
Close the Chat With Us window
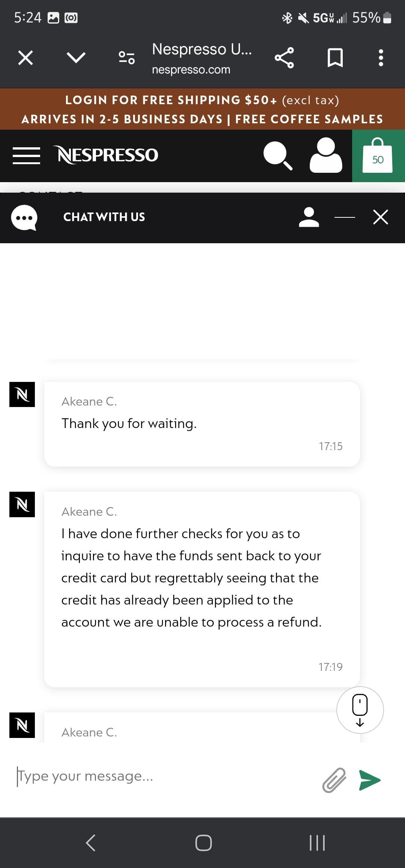tap(381, 217)
